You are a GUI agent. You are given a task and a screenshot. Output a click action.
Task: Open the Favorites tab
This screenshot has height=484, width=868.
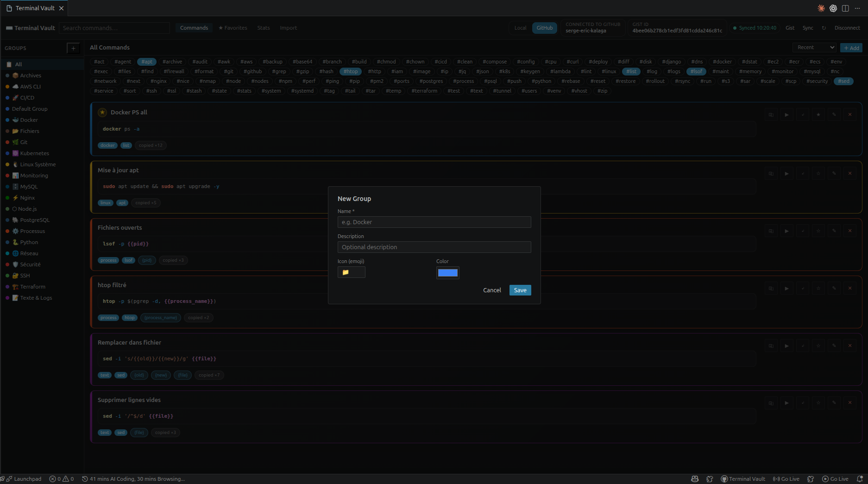coord(233,28)
